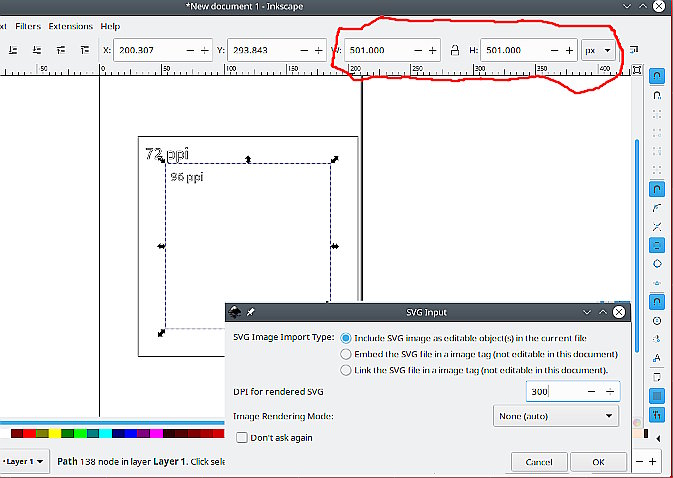Viewport: 673px width, 478px height.
Task: Decrease the Y position value with minus
Action: 304,51
